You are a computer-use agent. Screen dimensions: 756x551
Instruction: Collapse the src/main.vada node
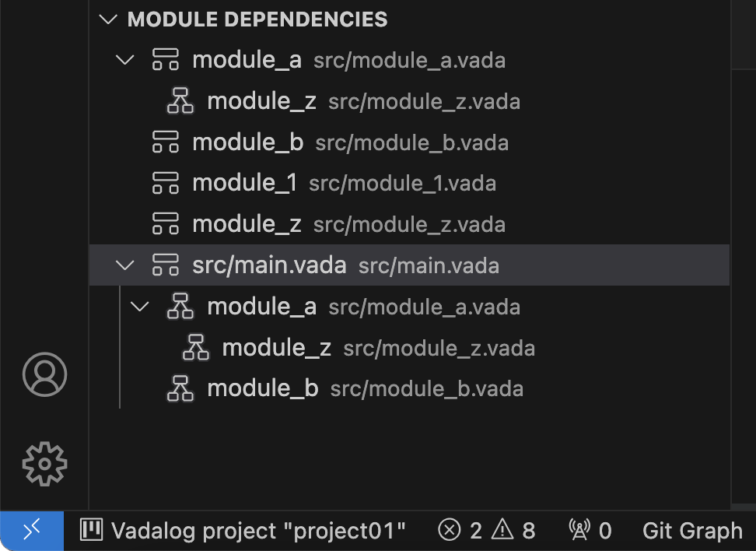125,265
